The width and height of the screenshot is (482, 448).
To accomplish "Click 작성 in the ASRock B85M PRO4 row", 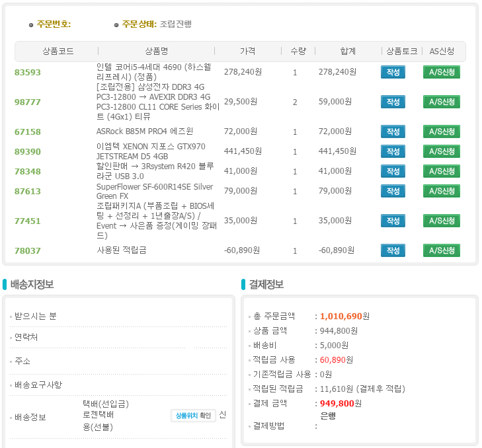I will tap(393, 131).
